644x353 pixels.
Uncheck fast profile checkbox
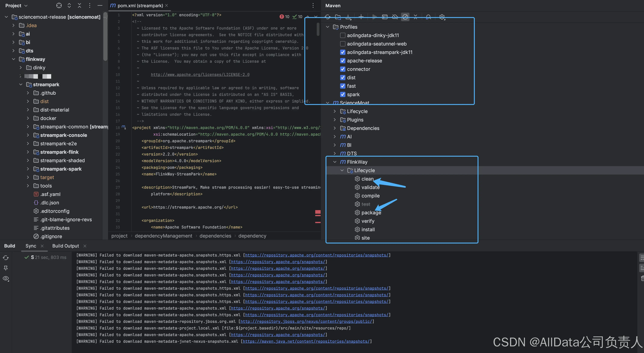(343, 86)
